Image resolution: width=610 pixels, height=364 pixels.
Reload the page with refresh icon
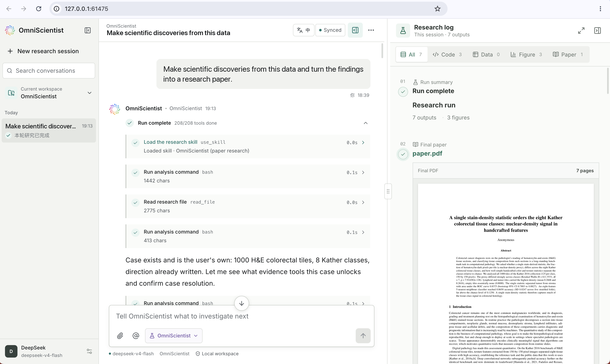(x=38, y=9)
